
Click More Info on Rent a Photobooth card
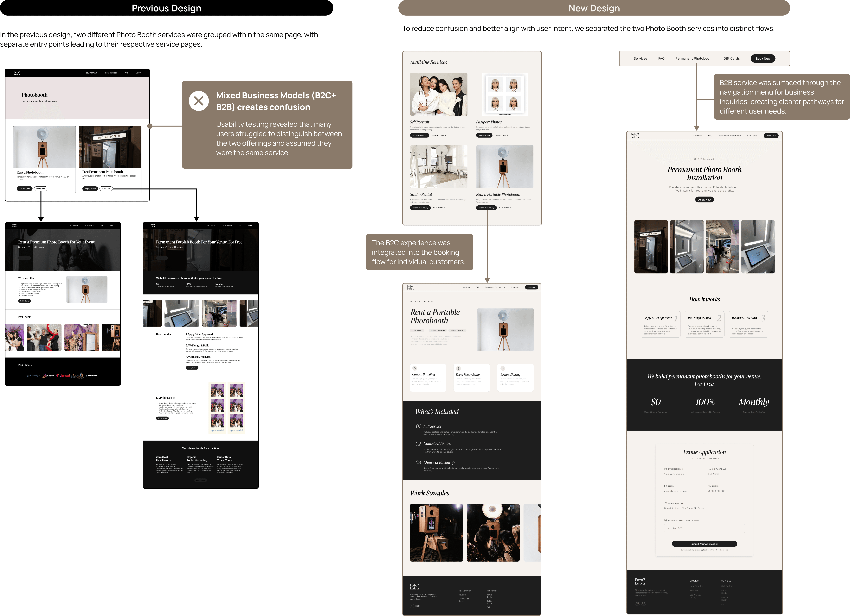[x=41, y=189]
